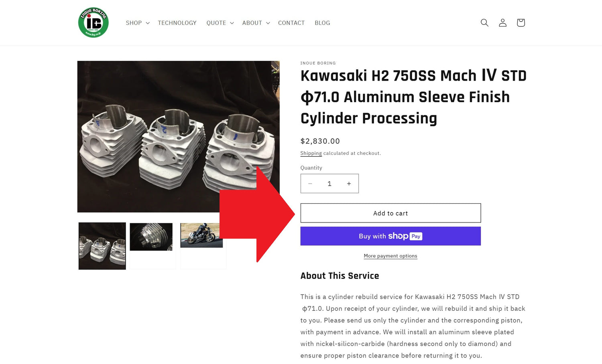This screenshot has height=364, width=602.
Task: Expand the SHOP dropdown menu
Action: tap(138, 23)
